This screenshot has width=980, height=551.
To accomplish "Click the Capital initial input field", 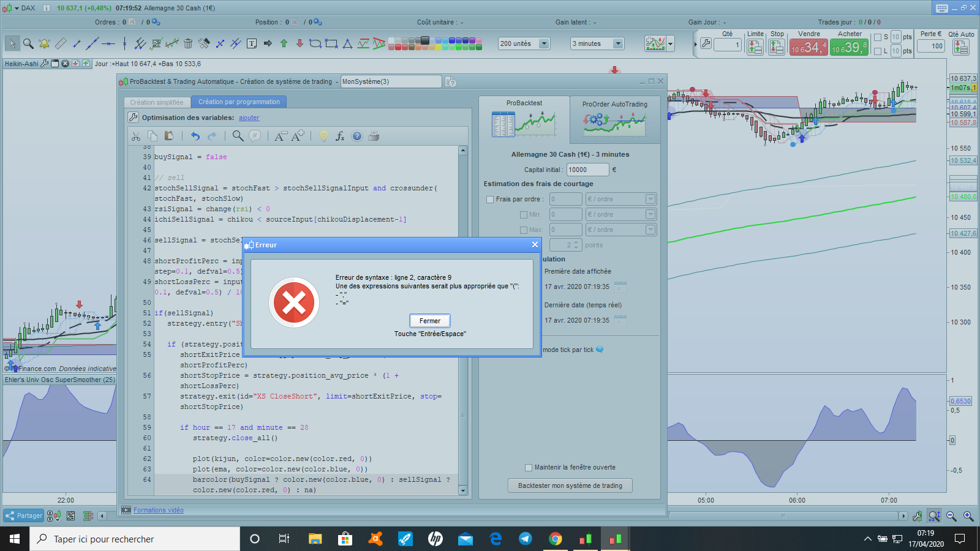I will (x=587, y=170).
